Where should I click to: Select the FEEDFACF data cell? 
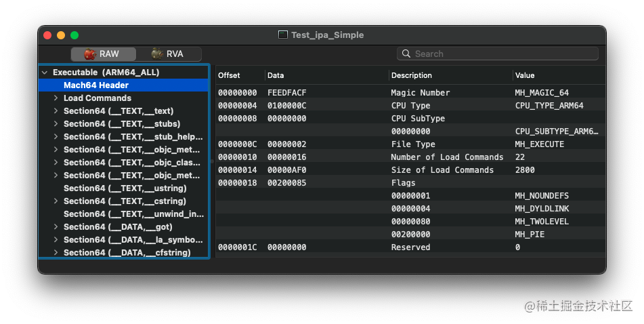pyautogui.click(x=286, y=93)
